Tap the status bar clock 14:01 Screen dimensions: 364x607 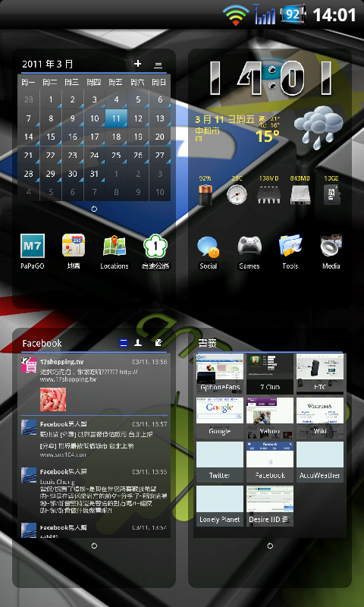click(x=334, y=15)
